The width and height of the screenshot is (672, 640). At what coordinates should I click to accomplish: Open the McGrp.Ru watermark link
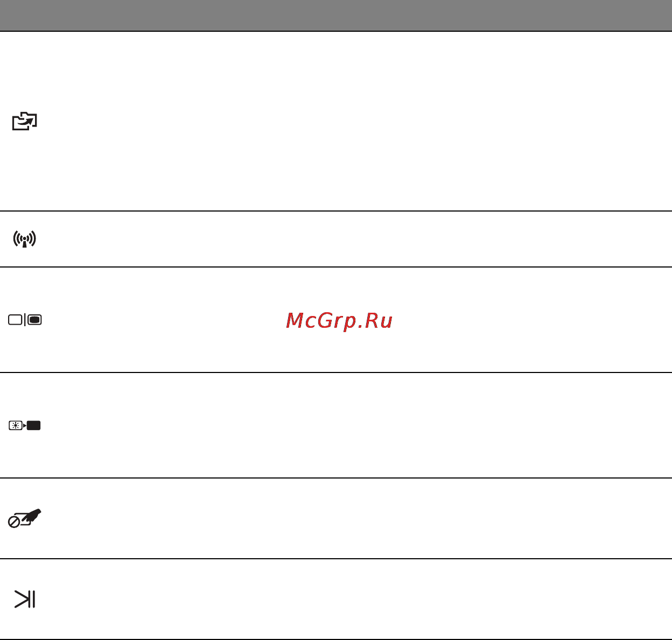pyautogui.click(x=339, y=321)
